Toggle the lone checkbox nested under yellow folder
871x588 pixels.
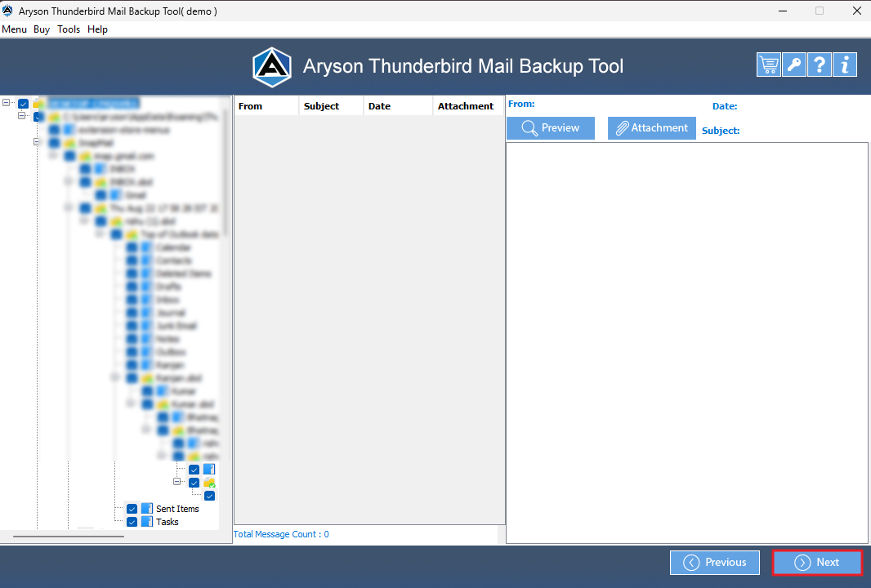tap(209, 496)
